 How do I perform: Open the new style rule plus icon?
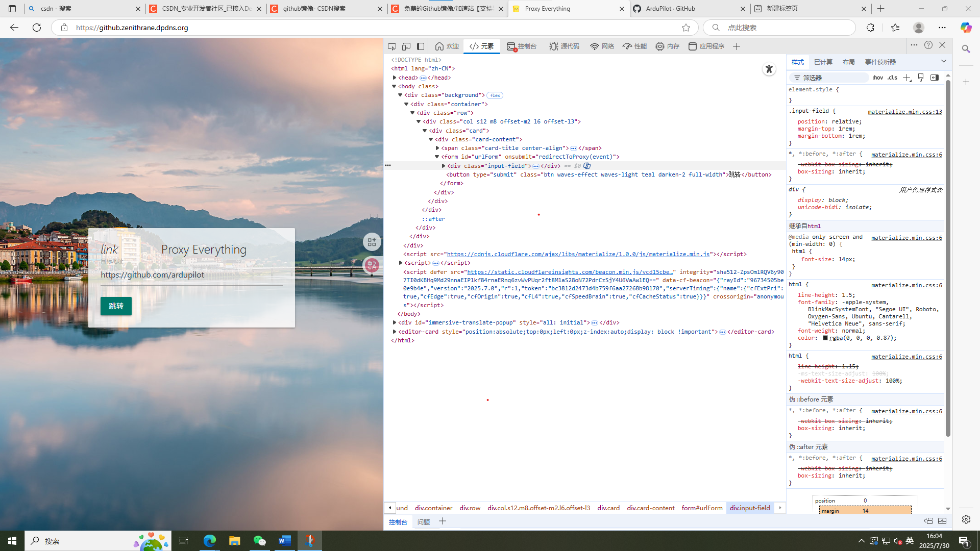coord(906,78)
